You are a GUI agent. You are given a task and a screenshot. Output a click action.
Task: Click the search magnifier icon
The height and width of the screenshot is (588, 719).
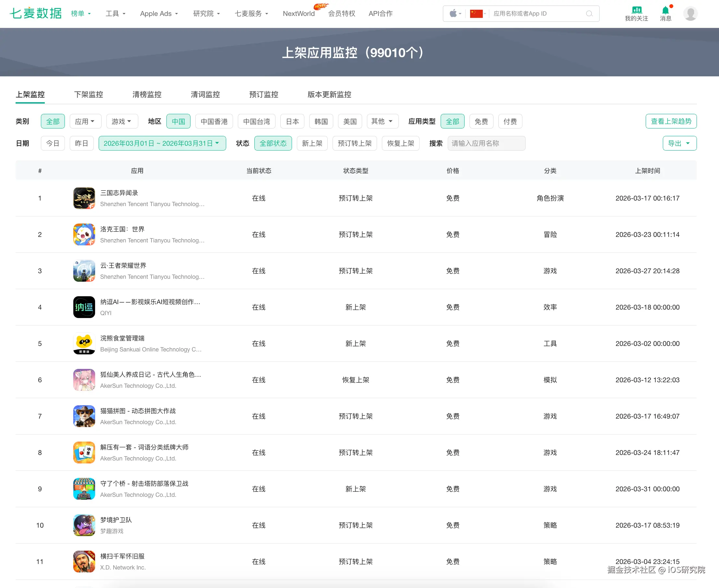589,14
